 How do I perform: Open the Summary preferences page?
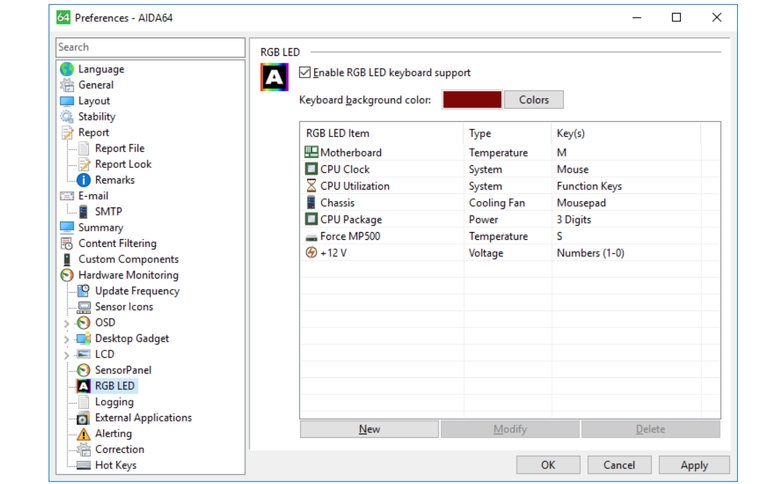tap(101, 227)
